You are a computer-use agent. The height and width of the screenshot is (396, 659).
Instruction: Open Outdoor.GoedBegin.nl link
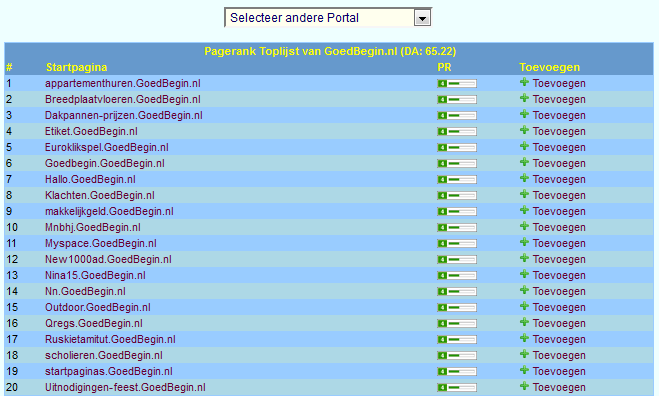(98, 307)
